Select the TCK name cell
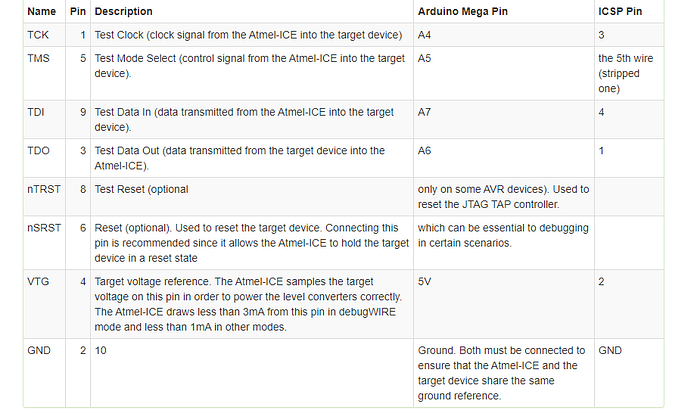Viewport: 700px width, 419px height. [x=38, y=34]
